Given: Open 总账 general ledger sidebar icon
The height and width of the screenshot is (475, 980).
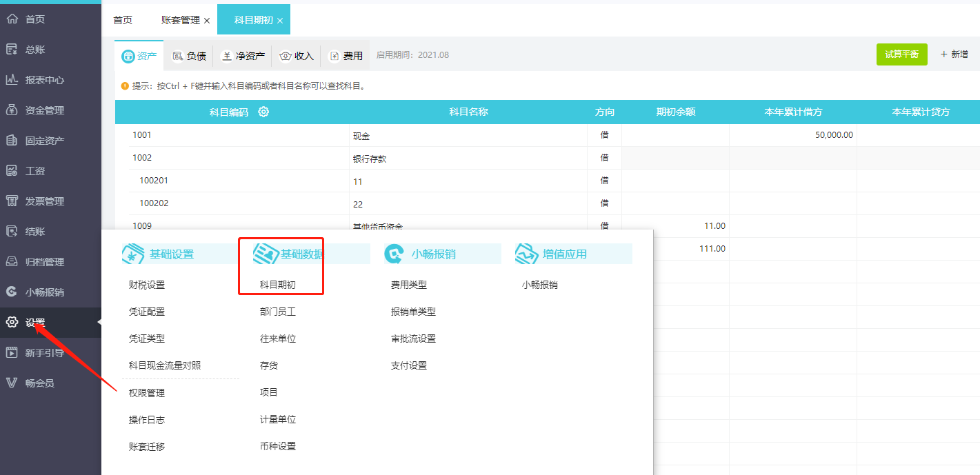Looking at the screenshot, I should [12, 50].
